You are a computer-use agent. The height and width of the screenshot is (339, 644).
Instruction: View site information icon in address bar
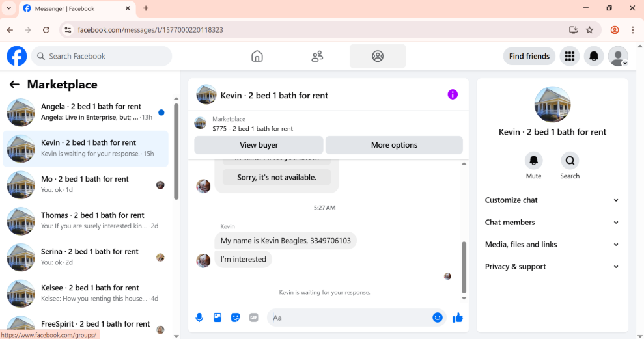click(68, 29)
